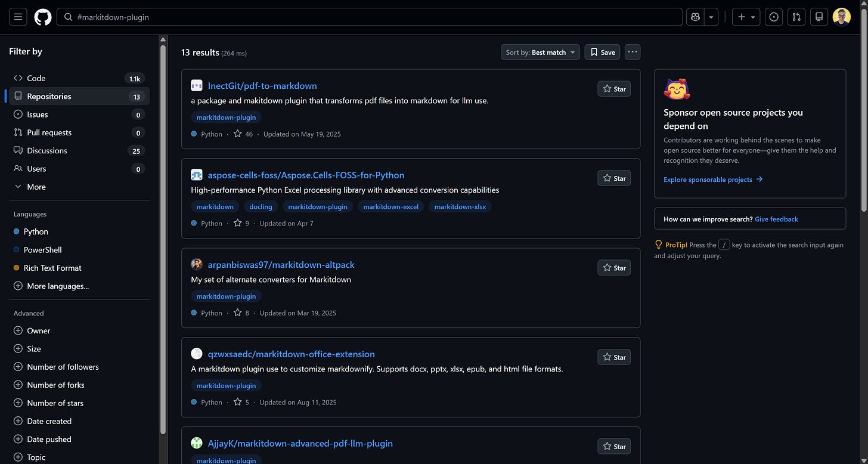Star the markitdown-altpack repository

coord(614,268)
